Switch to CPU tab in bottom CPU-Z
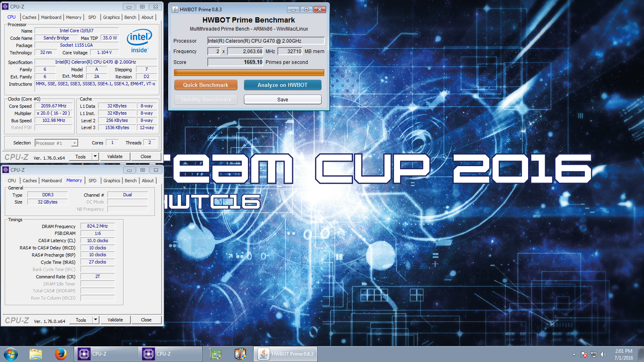This screenshot has width=644, height=362. click(12, 181)
